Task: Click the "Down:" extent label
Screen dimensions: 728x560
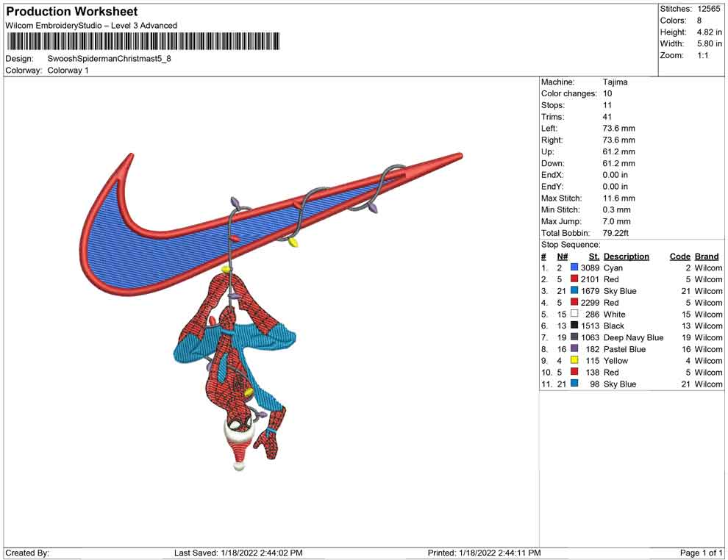Action: (552, 163)
